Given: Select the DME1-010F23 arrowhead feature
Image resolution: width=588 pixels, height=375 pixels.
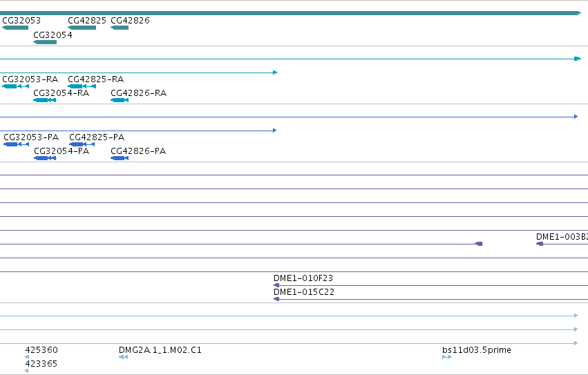Looking at the screenshot, I should 276,285.
